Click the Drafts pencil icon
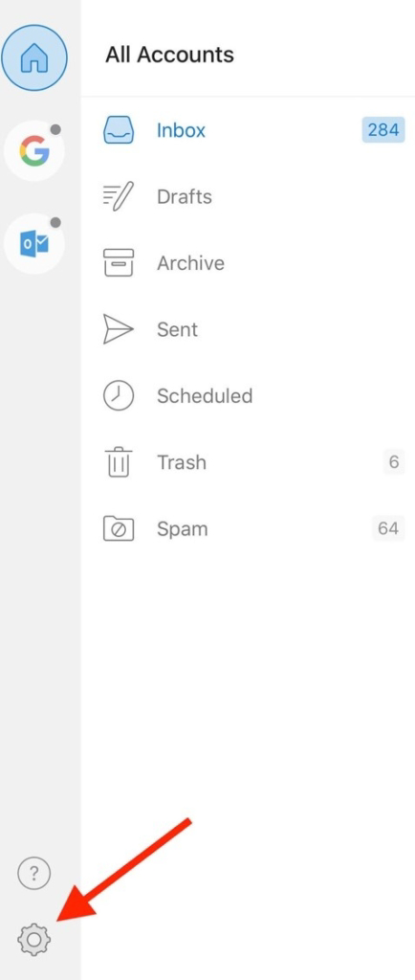 [118, 197]
